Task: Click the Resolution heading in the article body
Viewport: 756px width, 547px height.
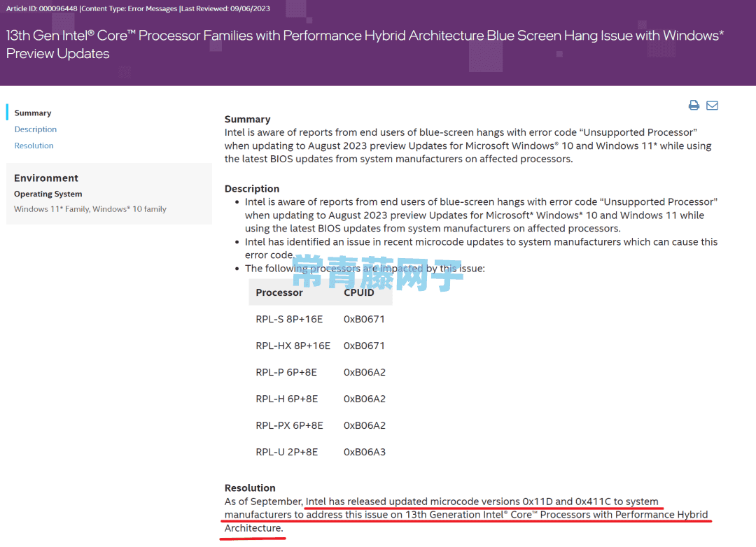Action: [x=250, y=488]
